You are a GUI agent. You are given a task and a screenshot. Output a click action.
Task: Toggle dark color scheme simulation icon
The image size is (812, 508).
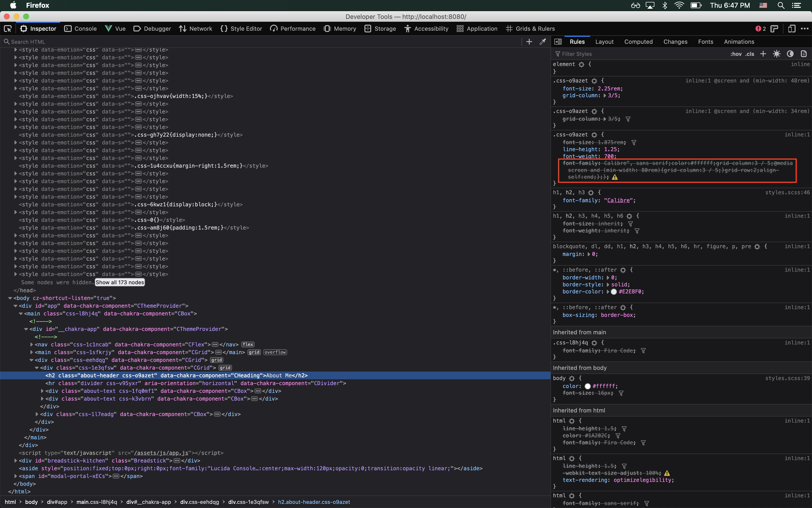click(790, 54)
